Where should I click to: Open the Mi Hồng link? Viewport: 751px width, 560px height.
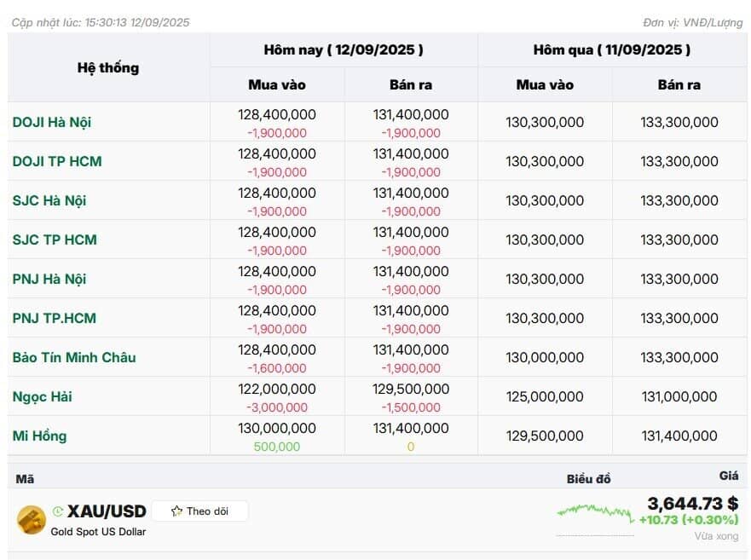coord(39,436)
